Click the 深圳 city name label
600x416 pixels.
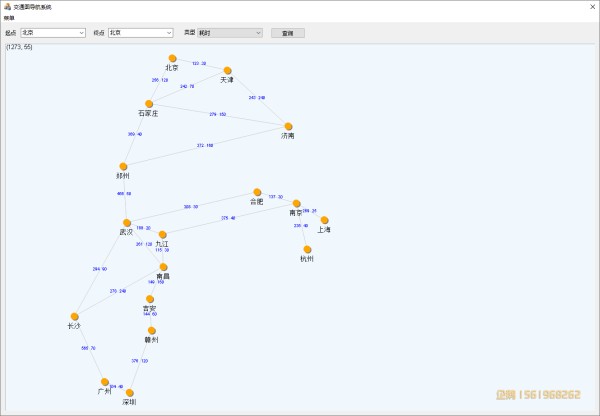pos(129,402)
